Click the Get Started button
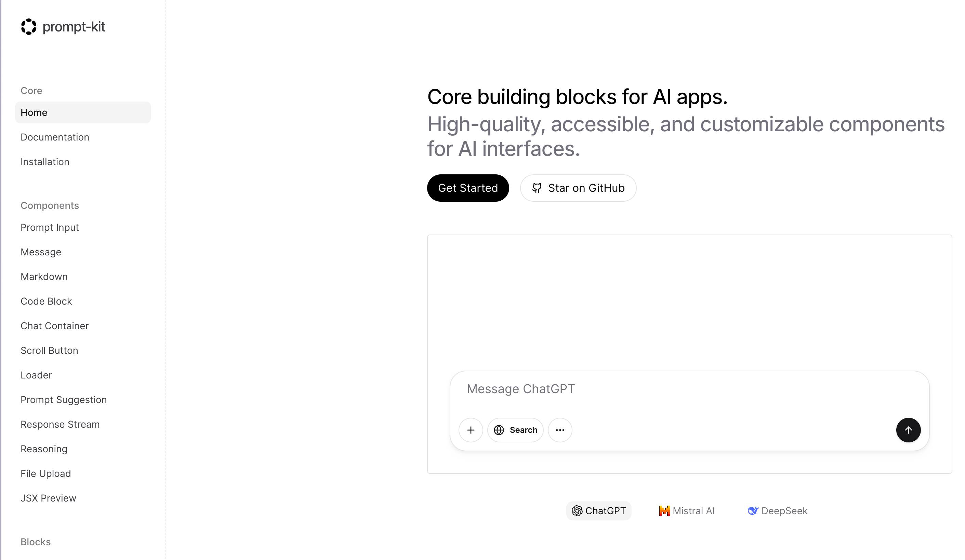The width and height of the screenshot is (965, 560). pyautogui.click(x=467, y=188)
